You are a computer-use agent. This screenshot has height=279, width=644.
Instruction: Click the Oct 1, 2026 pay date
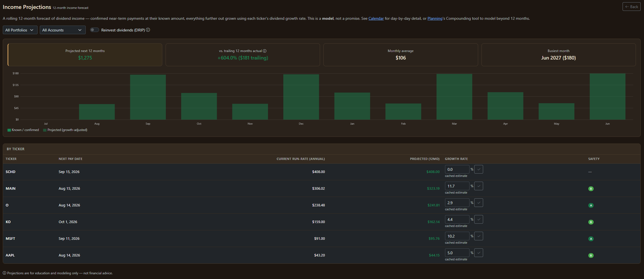68,222
